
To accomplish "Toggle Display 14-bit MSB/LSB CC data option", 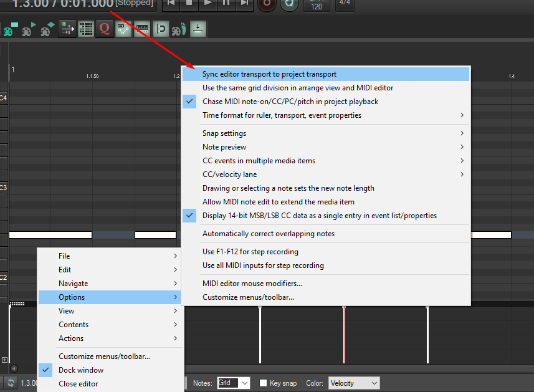I will click(326, 216).
